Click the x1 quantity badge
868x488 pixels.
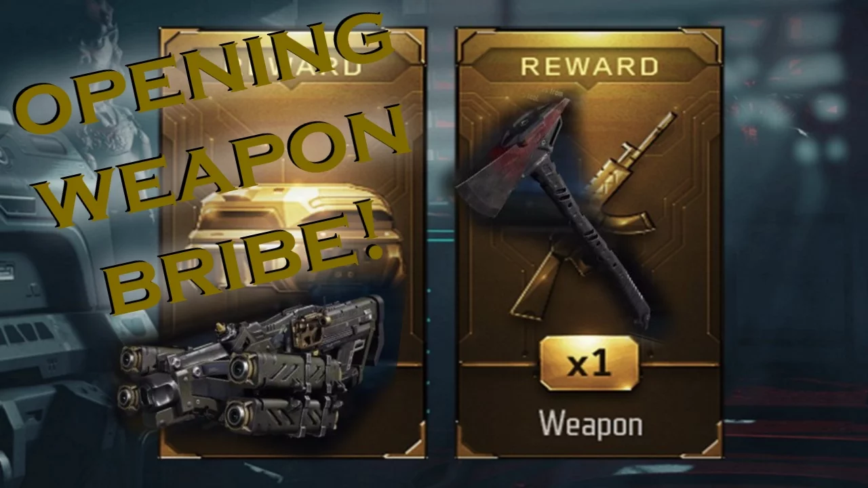click(589, 364)
